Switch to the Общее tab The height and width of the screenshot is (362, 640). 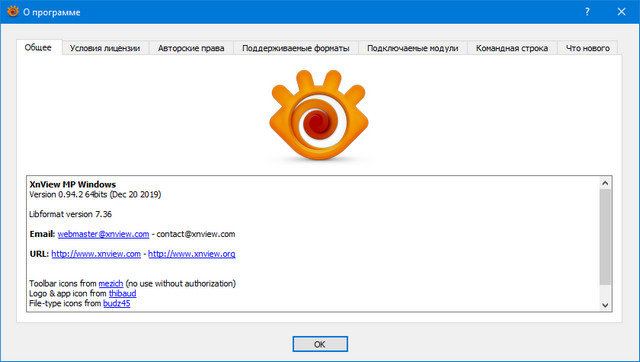coord(38,47)
